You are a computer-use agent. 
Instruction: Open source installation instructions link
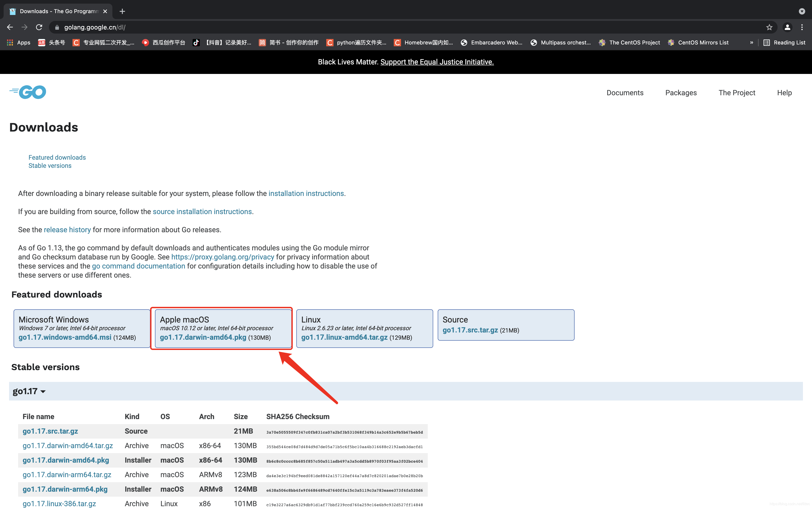[202, 212]
